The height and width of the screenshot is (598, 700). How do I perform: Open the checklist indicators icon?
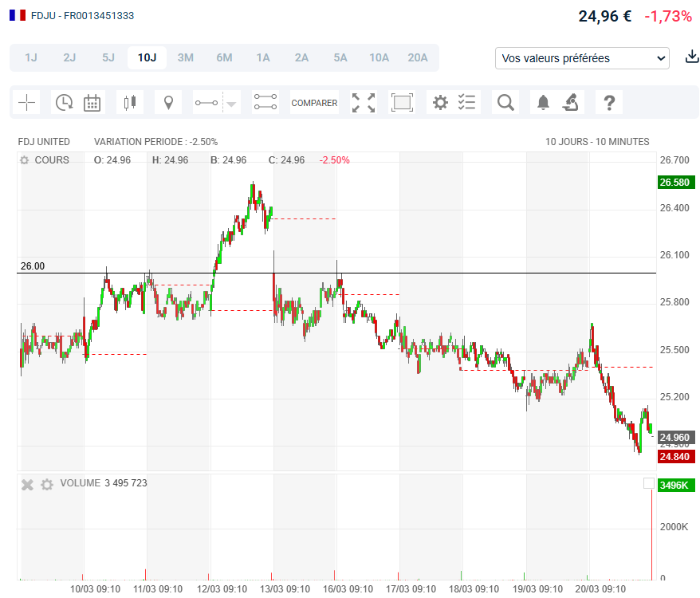click(467, 102)
